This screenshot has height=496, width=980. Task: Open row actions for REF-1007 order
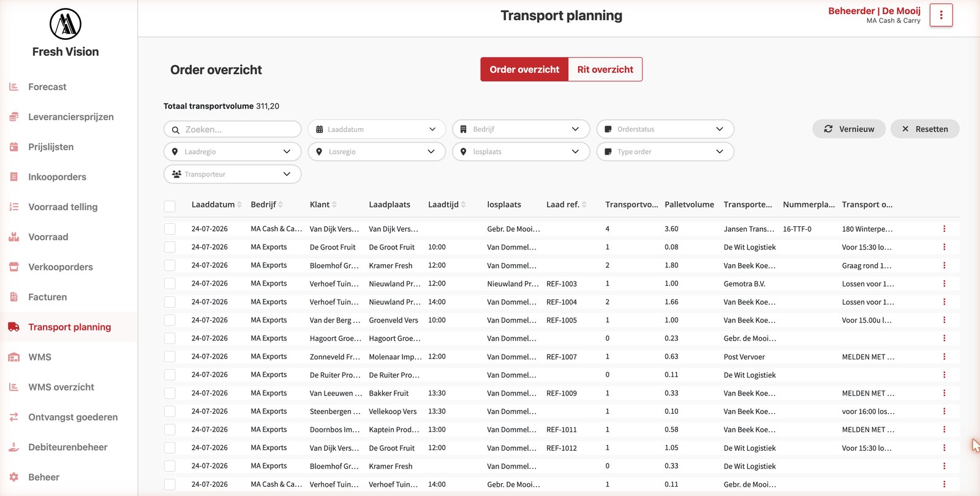pyautogui.click(x=944, y=357)
